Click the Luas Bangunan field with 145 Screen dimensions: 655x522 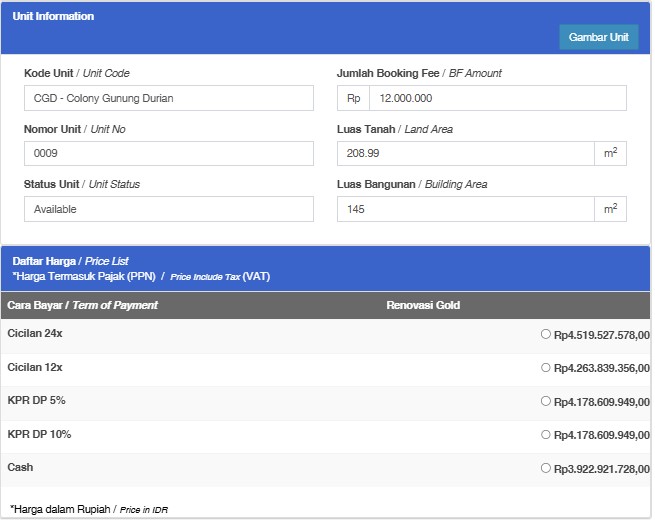[x=466, y=209]
